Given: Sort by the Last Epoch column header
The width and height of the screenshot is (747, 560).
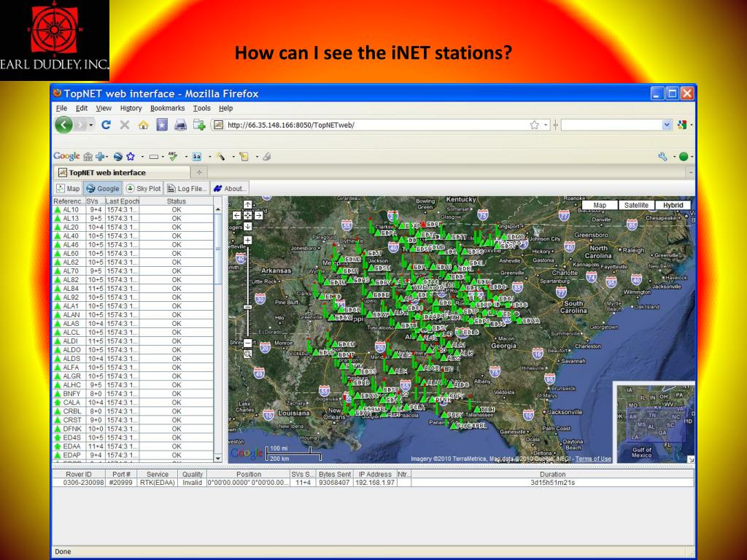Looking at the screenshot, I should pyautogui.click(x=123, y=201).
